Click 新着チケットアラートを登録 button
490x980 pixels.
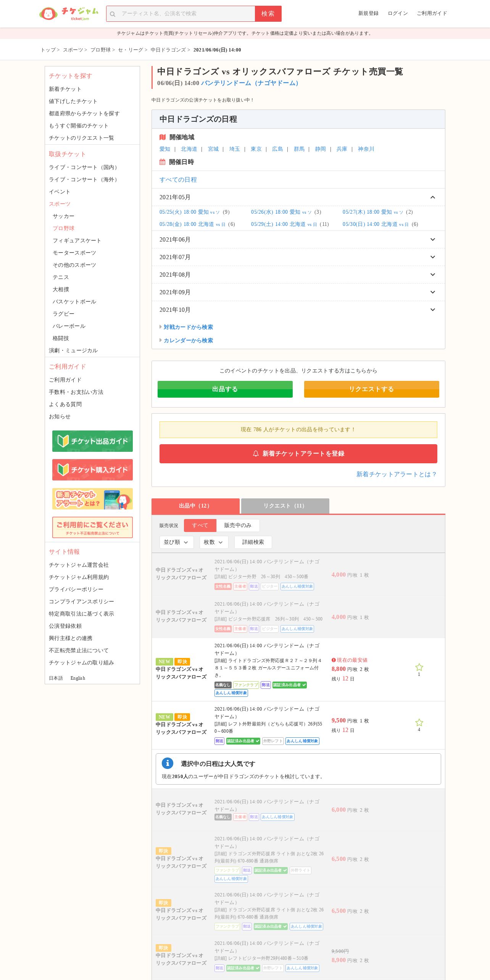298,454
